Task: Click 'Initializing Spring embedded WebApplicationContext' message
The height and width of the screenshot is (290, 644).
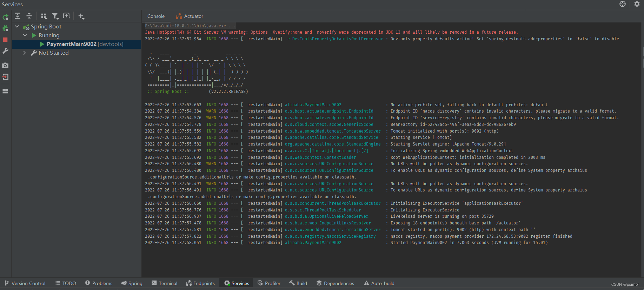Action: pyautogui.click(x=452, y=151)
